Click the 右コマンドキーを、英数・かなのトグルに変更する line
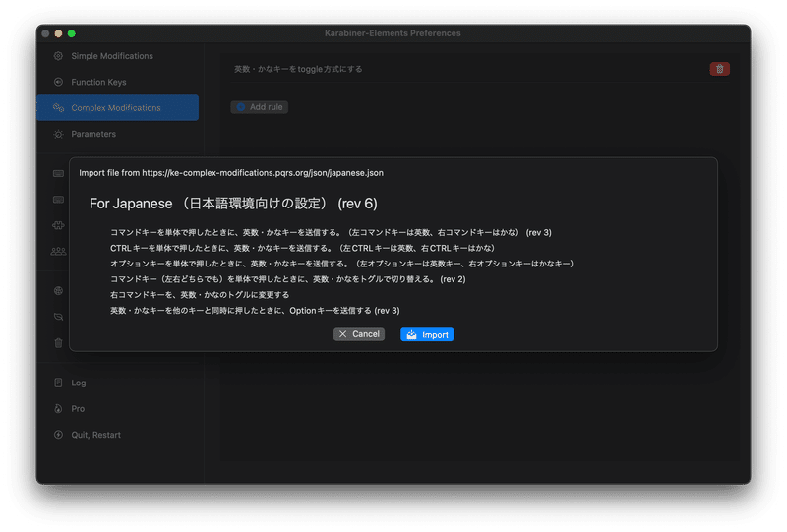Viewport: 787px width, 532px height. click(x=200, y=295)
